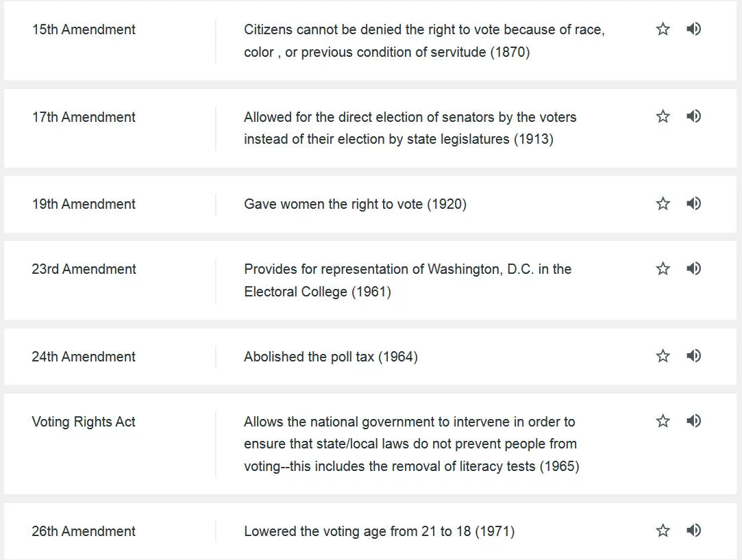Listen to the 19th Amendment definition
742x560 pixels.
click(693, 203)
